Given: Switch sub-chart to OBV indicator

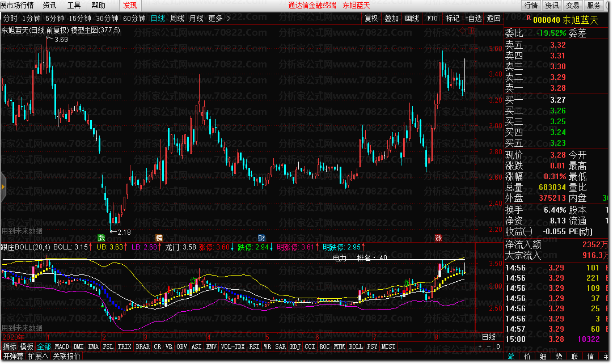Looking at the screenshot, I should coord(182,346).
